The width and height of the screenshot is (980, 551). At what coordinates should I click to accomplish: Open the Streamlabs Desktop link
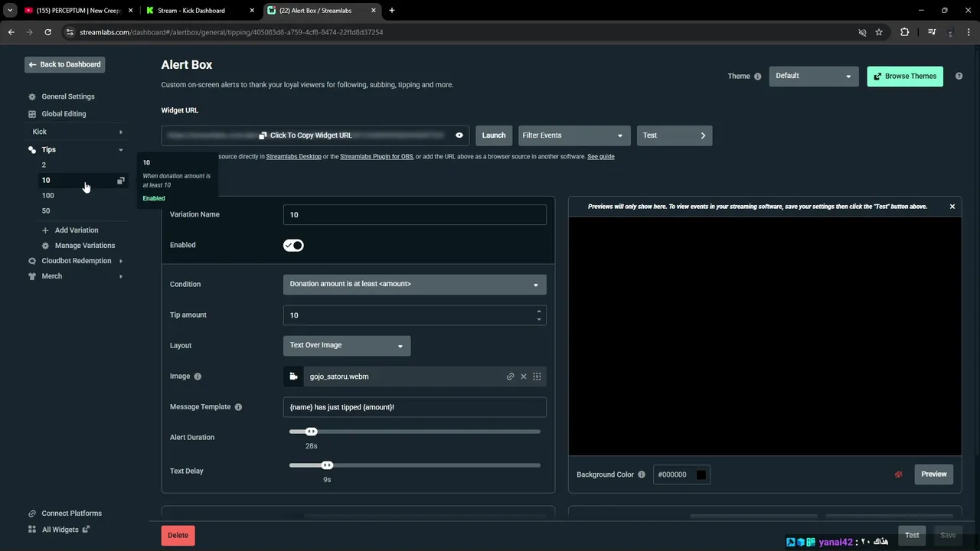point(293,157)
